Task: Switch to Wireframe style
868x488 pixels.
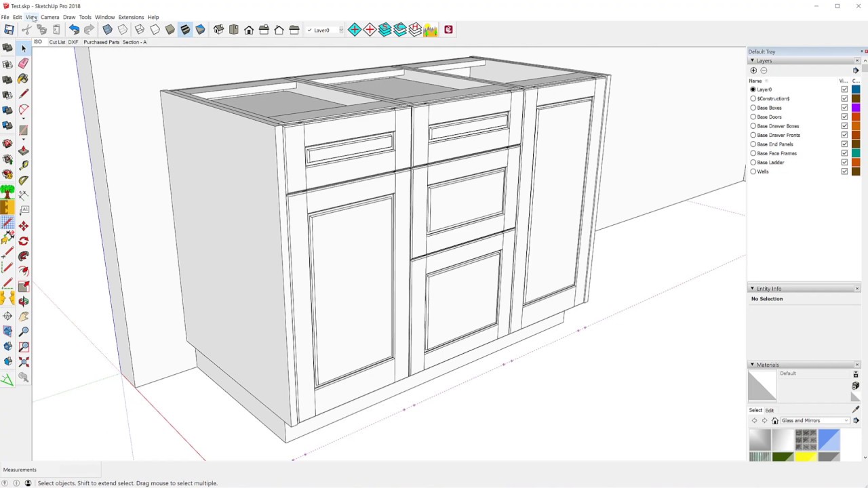Action: tap(139, 30)
